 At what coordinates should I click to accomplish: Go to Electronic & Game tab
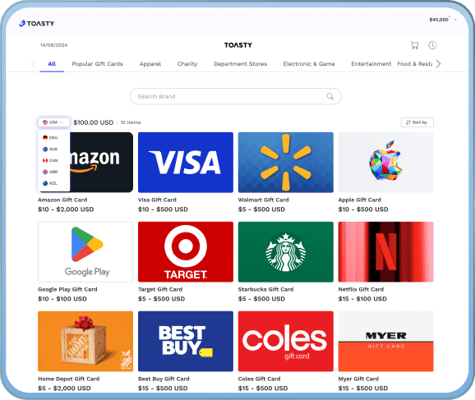coord(309,64)
